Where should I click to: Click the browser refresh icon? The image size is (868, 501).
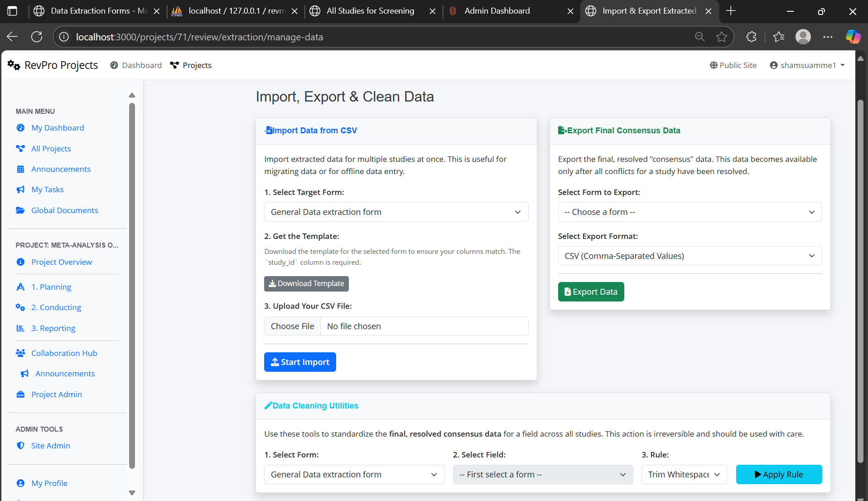click(37, 37)
